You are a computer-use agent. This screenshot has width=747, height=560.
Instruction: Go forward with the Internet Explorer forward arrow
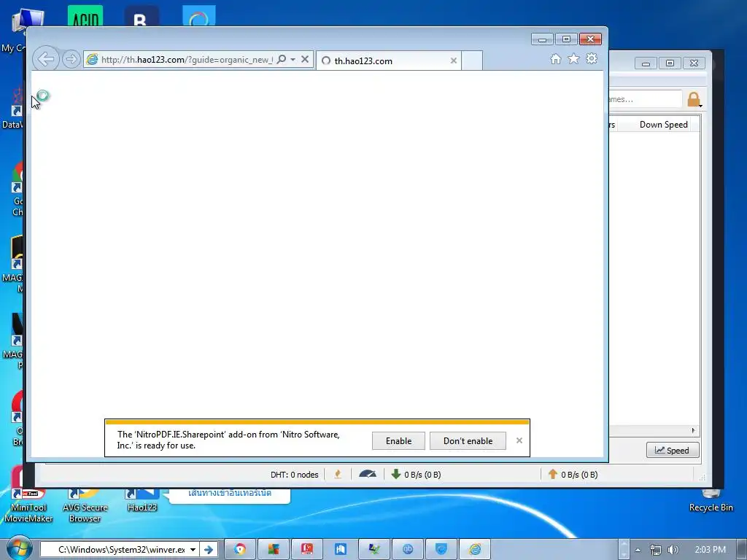click(x=71, y=59)
